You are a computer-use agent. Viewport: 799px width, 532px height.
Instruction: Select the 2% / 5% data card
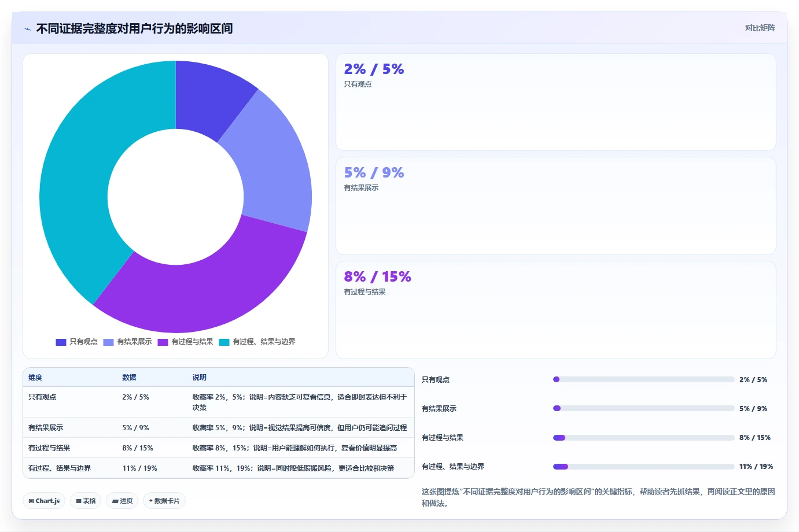556,102
